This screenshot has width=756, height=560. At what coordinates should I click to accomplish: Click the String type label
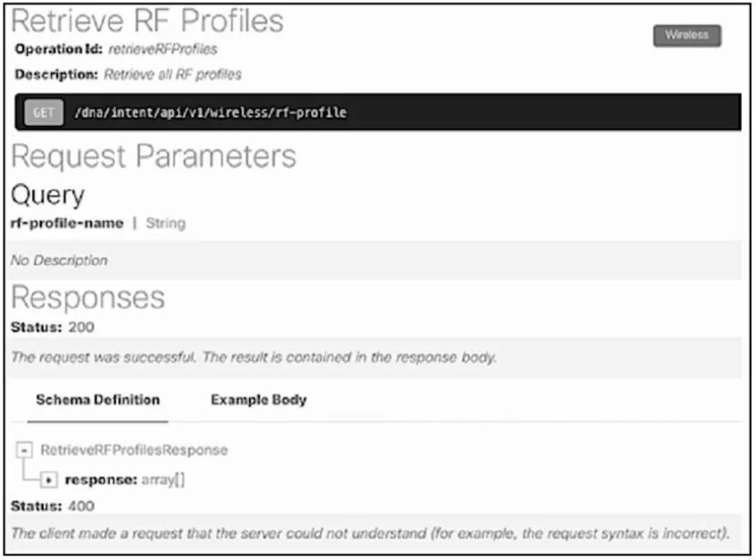tap(166, 223)
